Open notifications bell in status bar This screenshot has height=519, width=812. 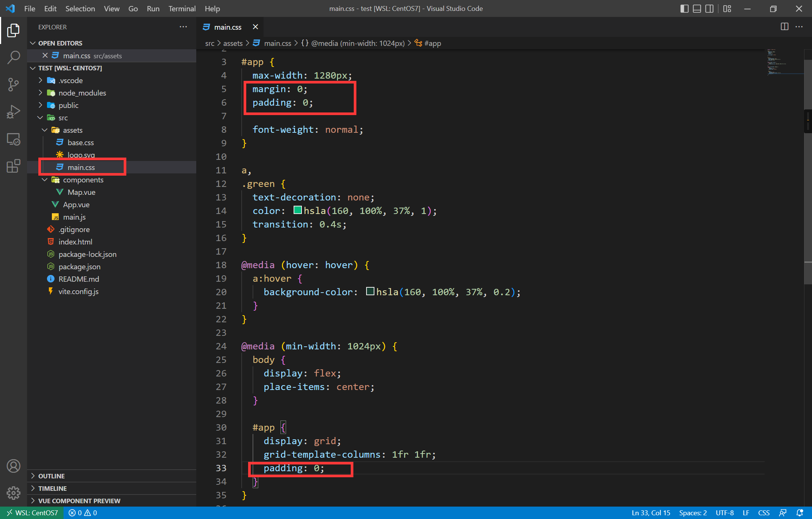click(x=800, y=513)
